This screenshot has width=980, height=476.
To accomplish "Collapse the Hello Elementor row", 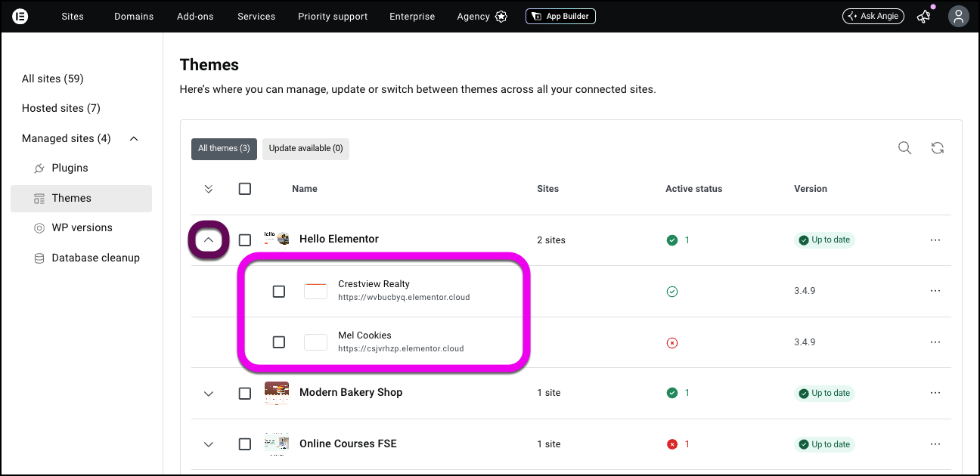I will pos(209,240).
